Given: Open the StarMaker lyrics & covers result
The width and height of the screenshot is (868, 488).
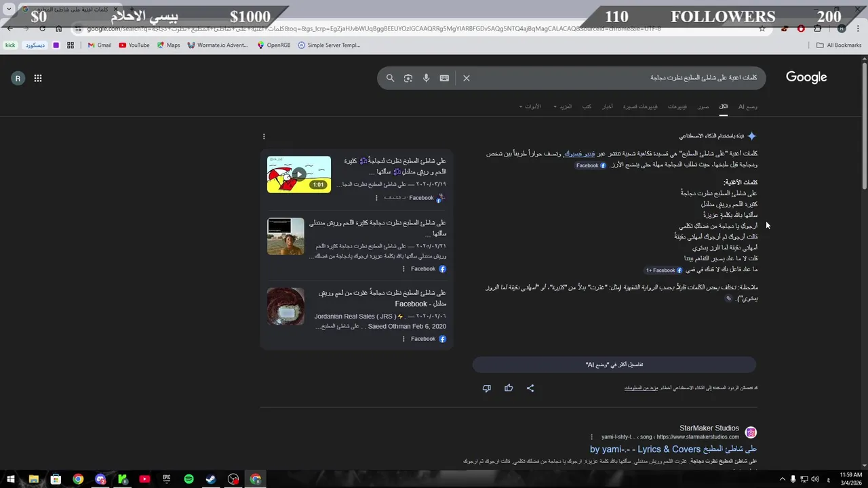Looking at the screenshot, I should coord(673,449).
